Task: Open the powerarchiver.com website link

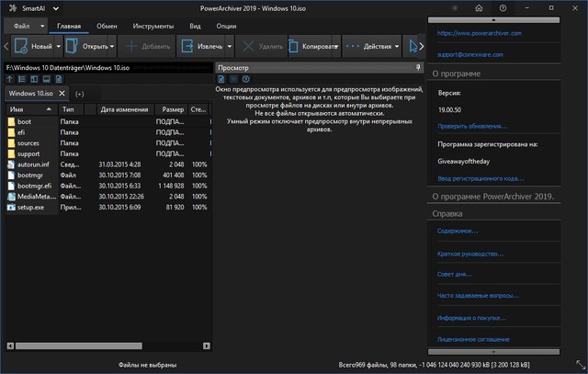Action: pos(480,33)
